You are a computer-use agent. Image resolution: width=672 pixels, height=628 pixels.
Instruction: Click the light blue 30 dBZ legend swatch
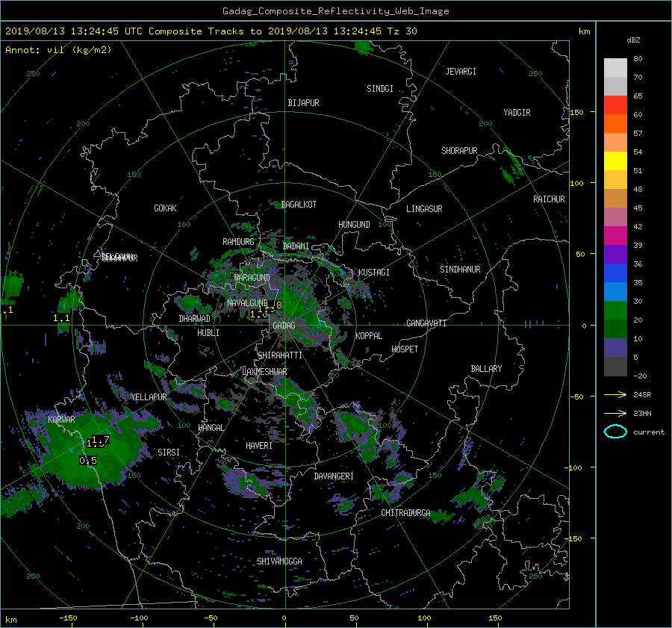[x=615, y=292]
